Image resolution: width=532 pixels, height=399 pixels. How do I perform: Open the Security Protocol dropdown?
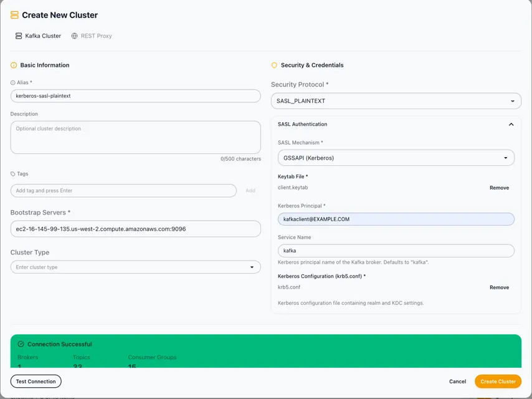pyautogui.click(x=396, y=101)
